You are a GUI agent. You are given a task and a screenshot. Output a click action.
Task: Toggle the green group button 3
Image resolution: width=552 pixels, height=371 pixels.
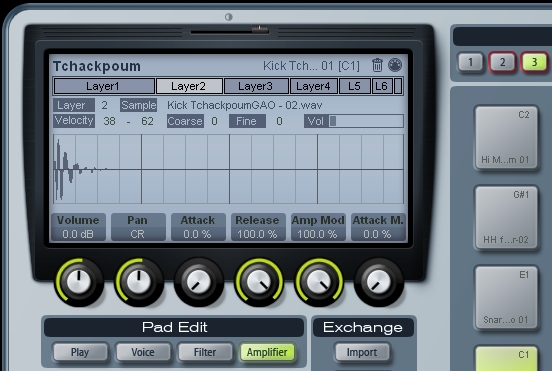[x=534, y=62]
